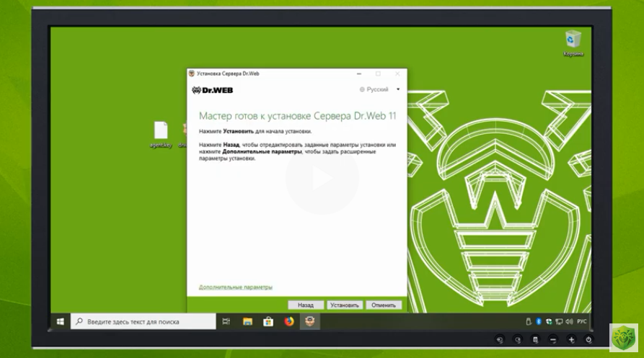Click the taskbar search field
Image resolution: width=644 pixels, height=358 pixels.
tap(144, 321)
